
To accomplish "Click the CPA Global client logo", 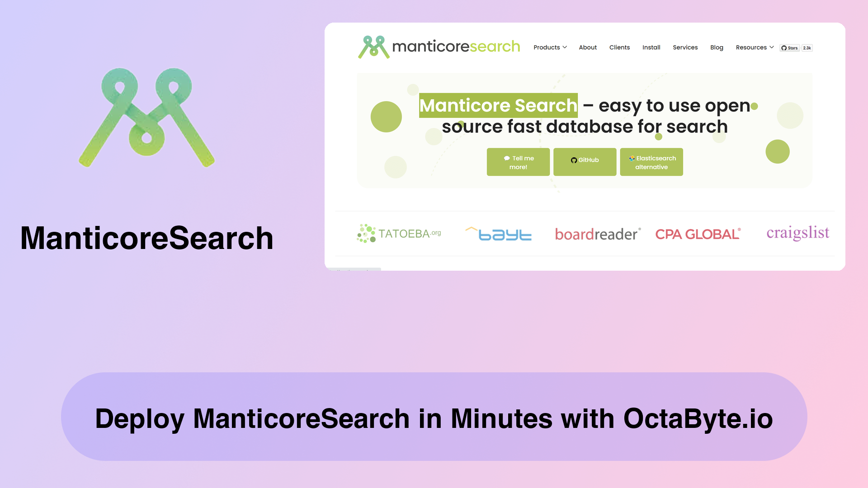I will pyautogui.click(x=697, y=233).
